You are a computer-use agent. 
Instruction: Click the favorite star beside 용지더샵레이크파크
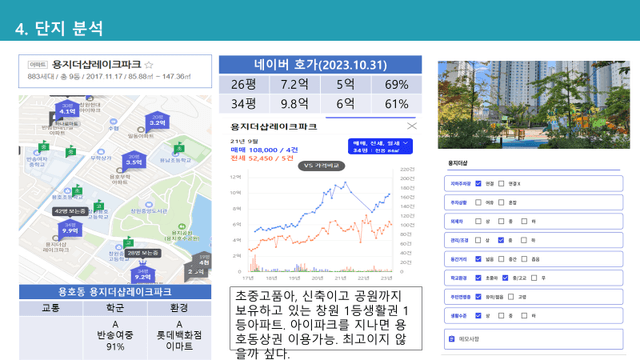pyautogui.click(x=149, y=65)
